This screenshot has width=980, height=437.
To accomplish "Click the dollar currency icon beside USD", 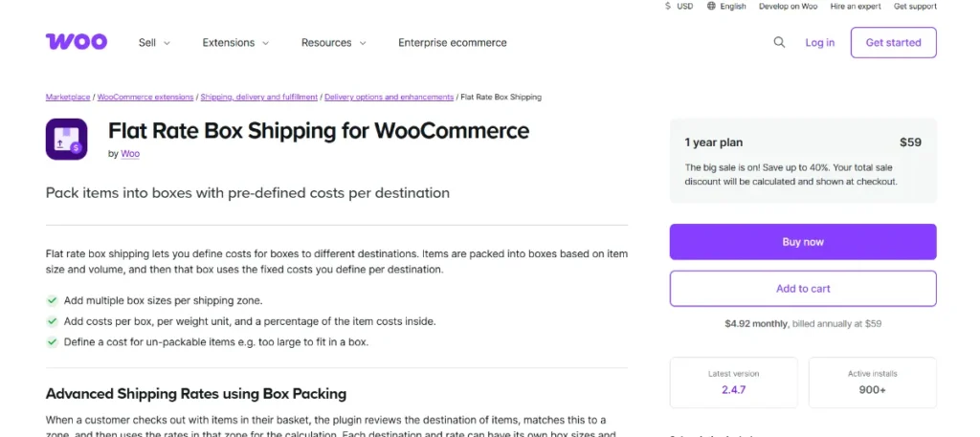I will point(668,6).
